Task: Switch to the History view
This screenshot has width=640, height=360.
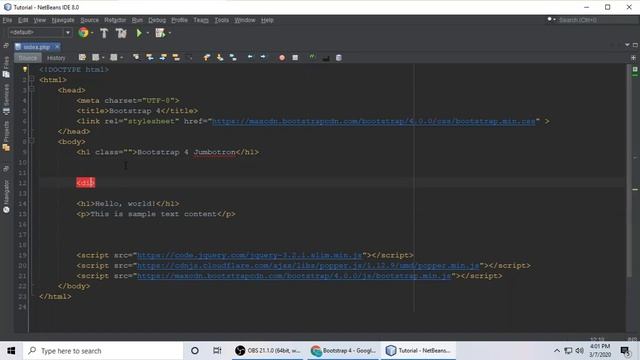Action: 56,58
